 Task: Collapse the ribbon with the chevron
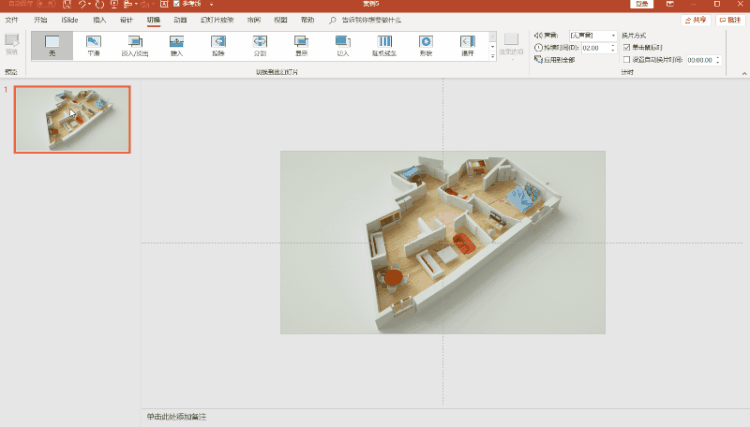point(744,73)
